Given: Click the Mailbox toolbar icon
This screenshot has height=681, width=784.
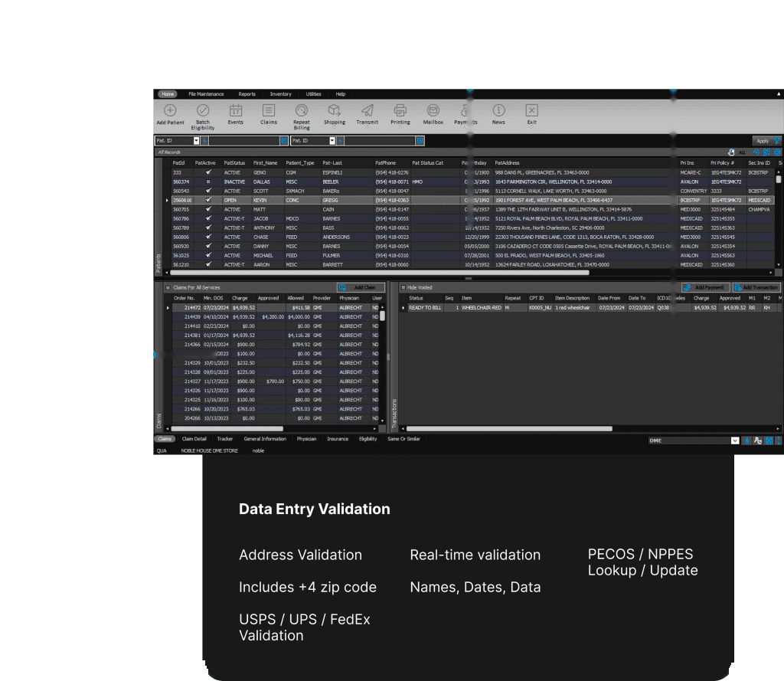Looking at the screenshot, I should 433,110.
